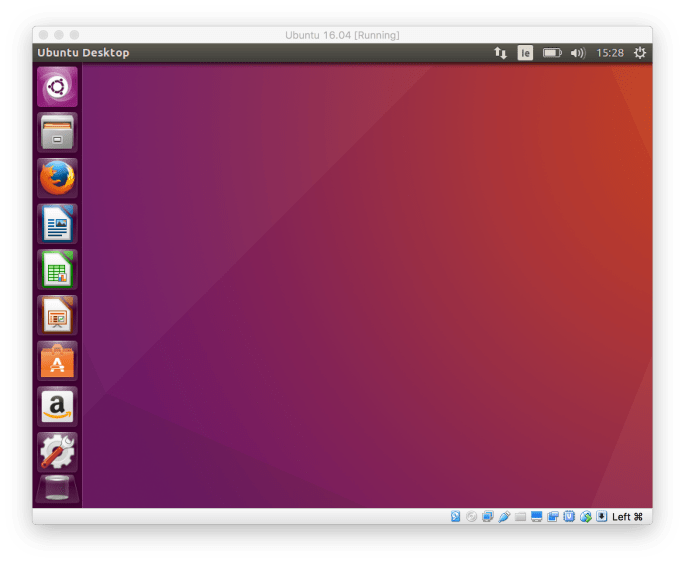Click the VirtualBox CPU virtualization icon

click(569, 517)
